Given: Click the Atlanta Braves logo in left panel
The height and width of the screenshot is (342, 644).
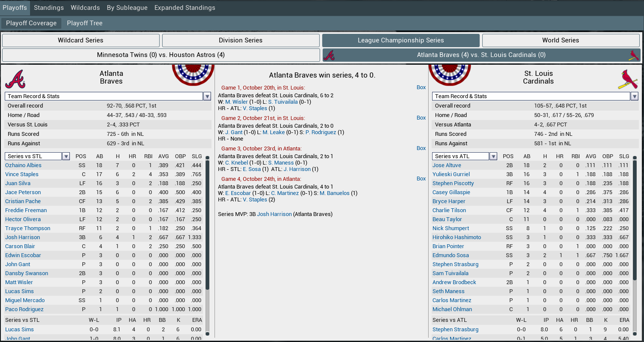Looking at the screenshot, I should [15, 79].
